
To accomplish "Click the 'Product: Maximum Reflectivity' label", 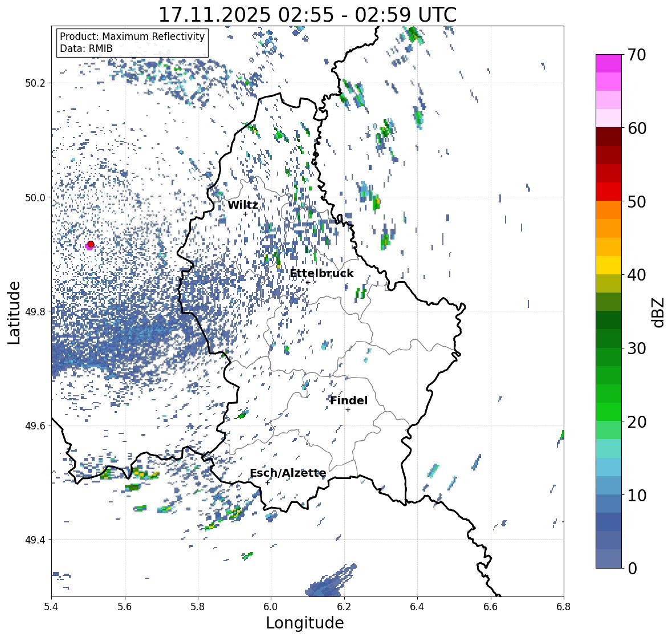I will pos(132,36).
